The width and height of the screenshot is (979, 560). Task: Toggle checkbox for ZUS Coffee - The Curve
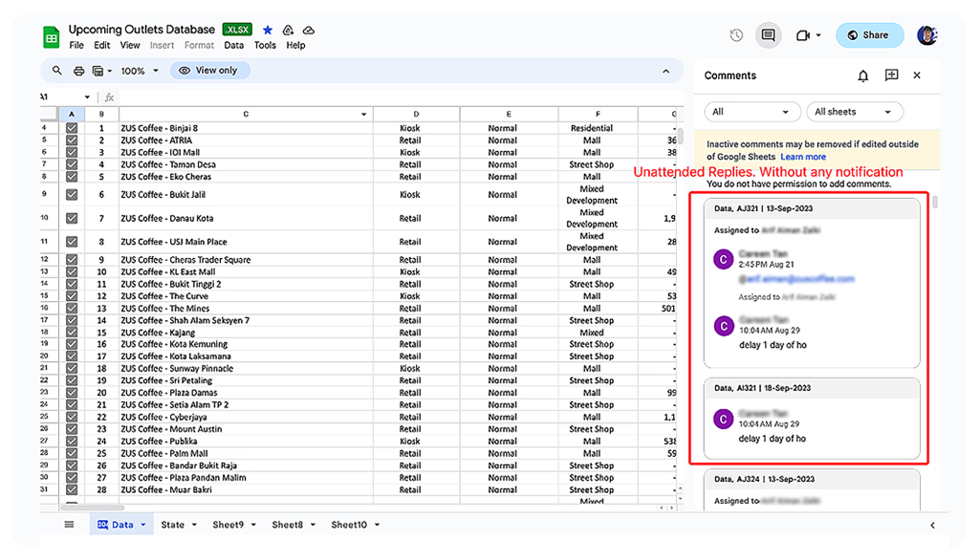click(72, 296)
